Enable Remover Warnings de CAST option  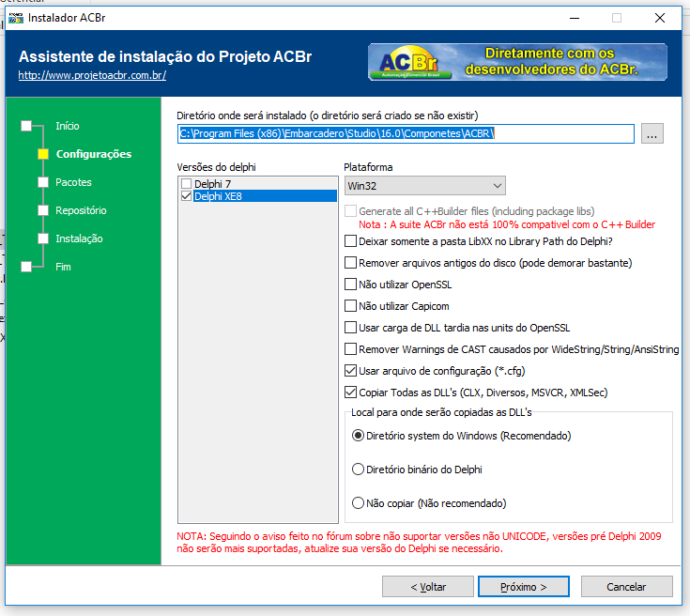[x=350, y=349]
